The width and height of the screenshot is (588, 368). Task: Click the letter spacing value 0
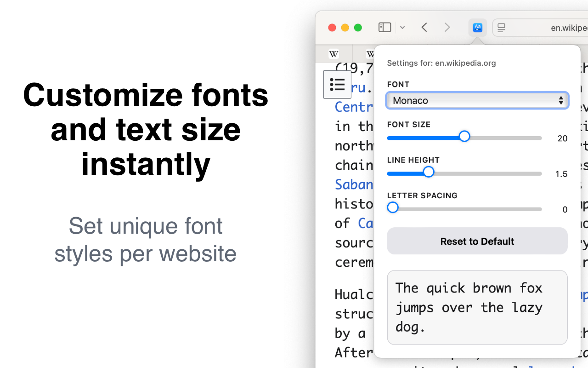[565, 209]
